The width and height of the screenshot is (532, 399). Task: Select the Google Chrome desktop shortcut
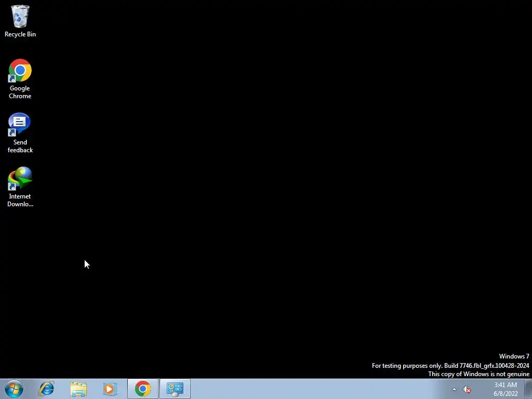20,79
